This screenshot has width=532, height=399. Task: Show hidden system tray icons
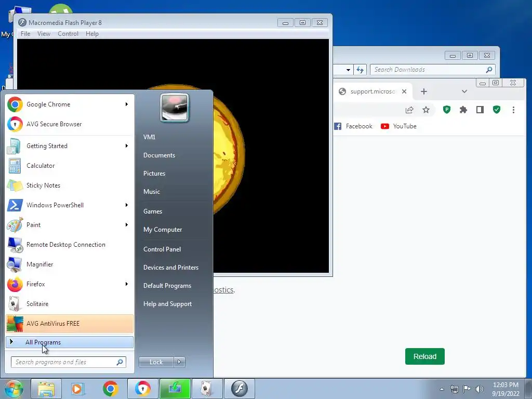pyautogui.click(x=442, y=389)
